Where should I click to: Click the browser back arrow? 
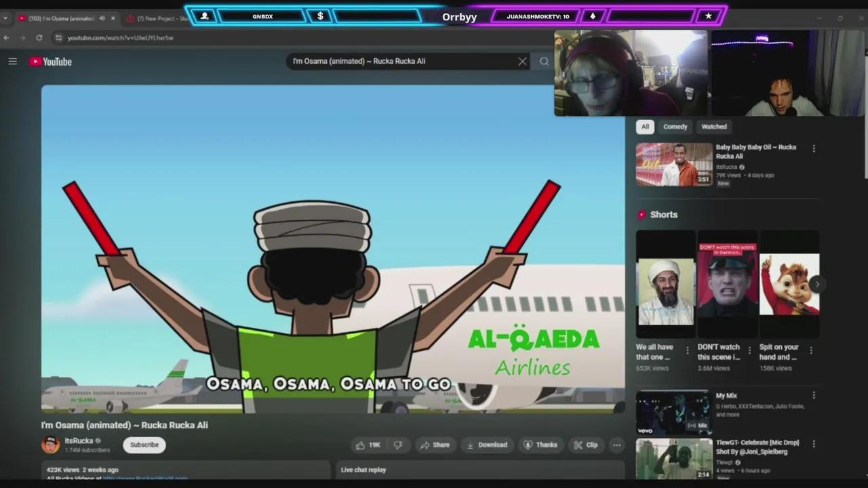coord(7,38)
